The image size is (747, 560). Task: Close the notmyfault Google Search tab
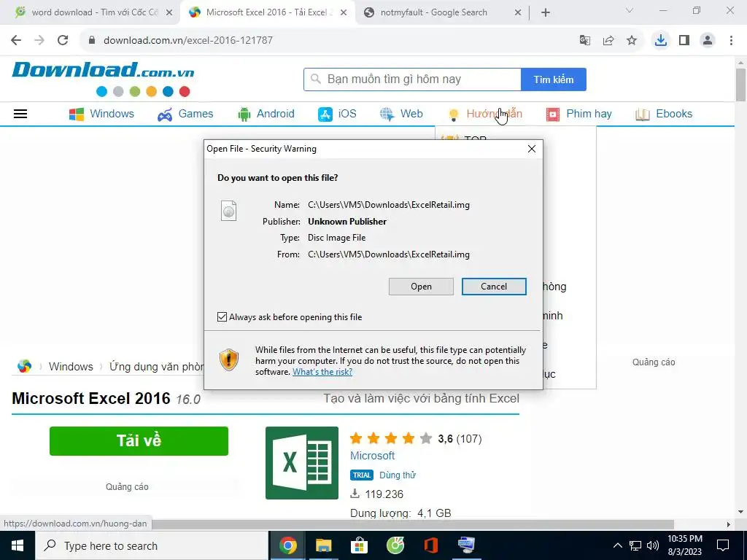click(x=518, y=13)
